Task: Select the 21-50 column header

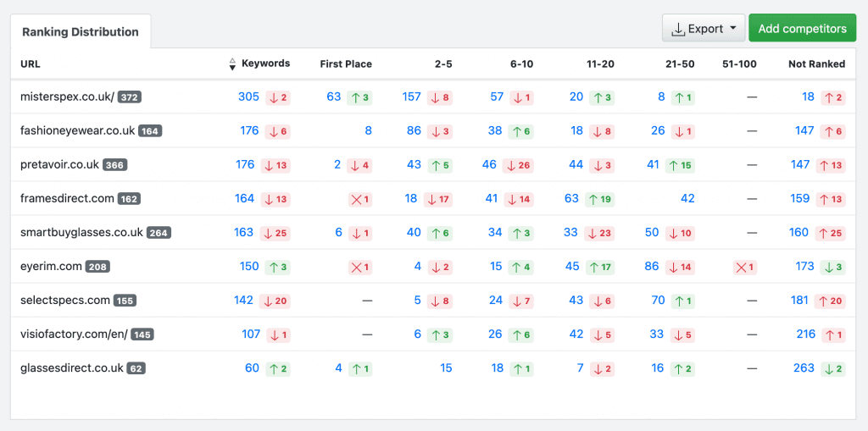Action: [681, 64]
